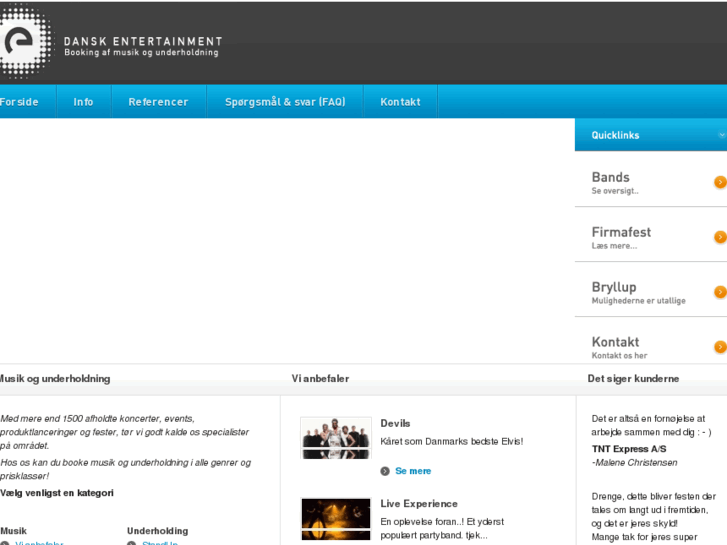727x545 pixels.
Task: Click the Devils heading
Action: point(395,423)
